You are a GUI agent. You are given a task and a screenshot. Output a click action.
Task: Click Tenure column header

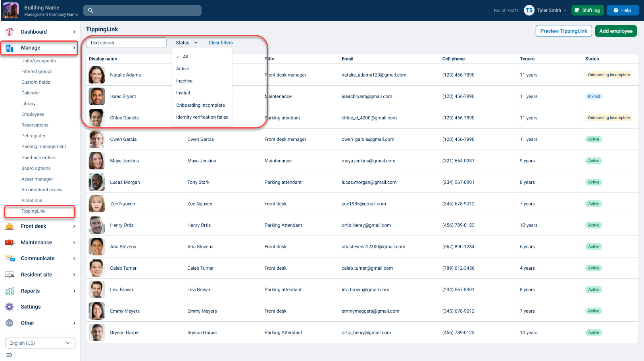527,59
